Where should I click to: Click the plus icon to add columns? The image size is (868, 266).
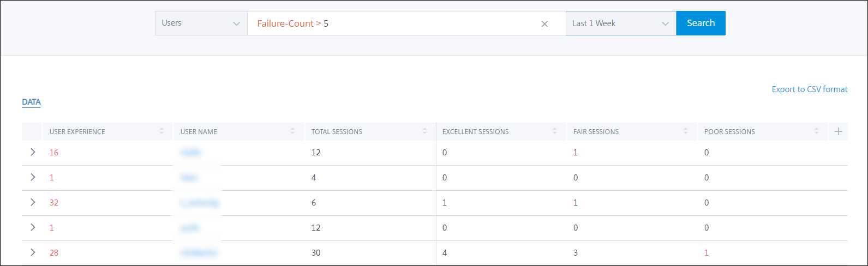tap(839, 131)
